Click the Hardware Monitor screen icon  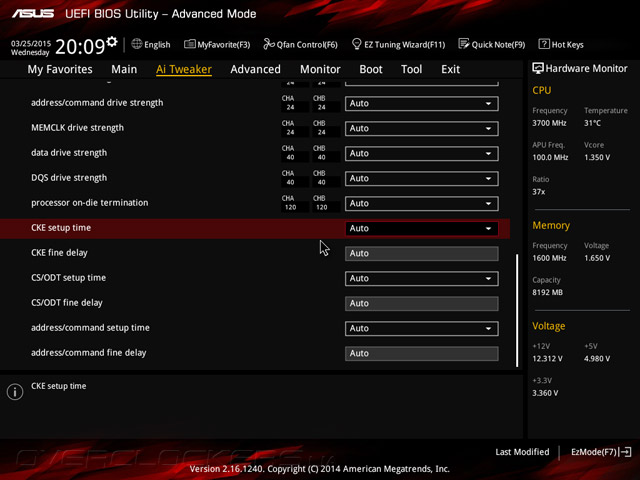[538, 68]
